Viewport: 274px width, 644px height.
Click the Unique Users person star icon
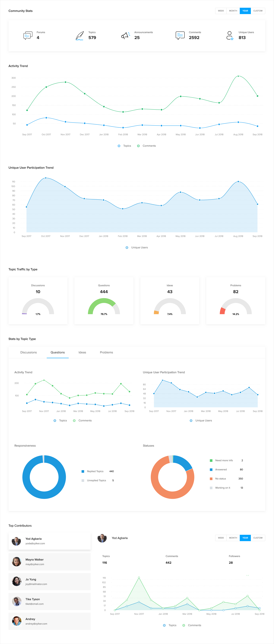point(230,35)
